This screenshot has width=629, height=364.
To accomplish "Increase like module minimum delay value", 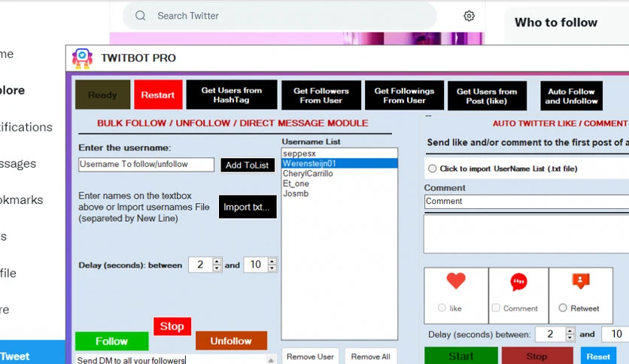I will pyautogui.click(x=570, y=331).
